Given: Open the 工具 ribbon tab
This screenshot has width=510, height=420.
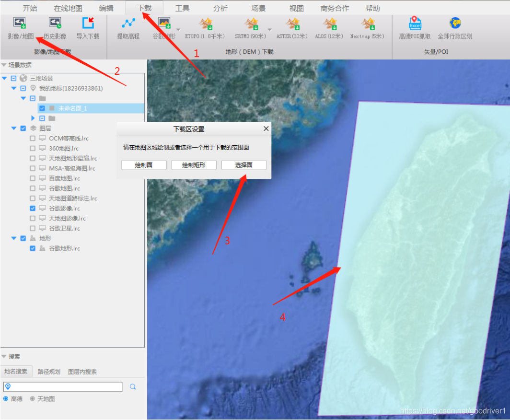Looking at the screenshot, I should click(x=182, y=8).
